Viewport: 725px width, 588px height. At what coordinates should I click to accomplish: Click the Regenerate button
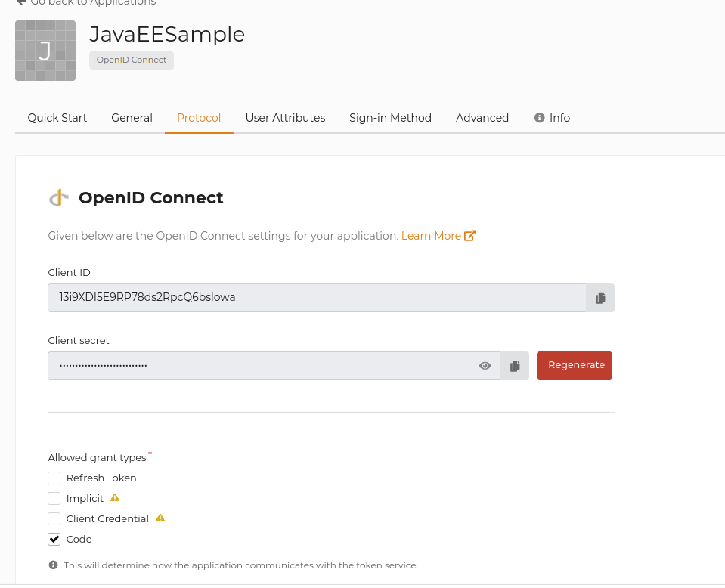[574, 365]
